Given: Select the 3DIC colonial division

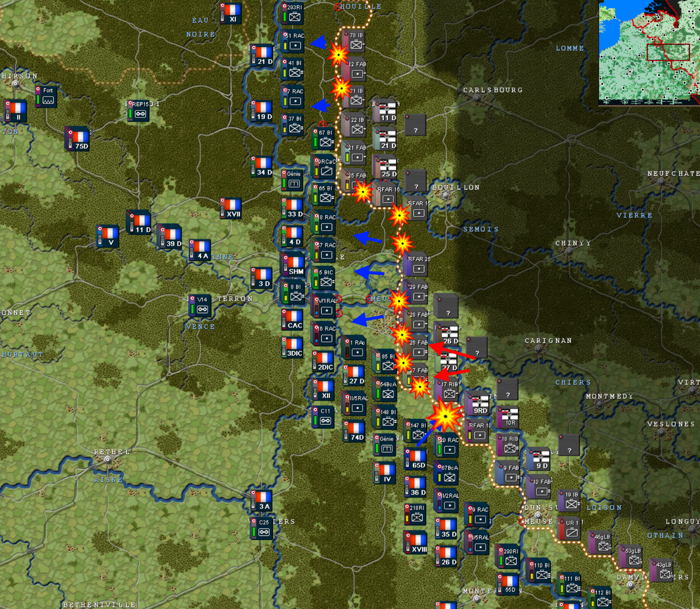Looking at the screenshot, I should click(293, 348).
